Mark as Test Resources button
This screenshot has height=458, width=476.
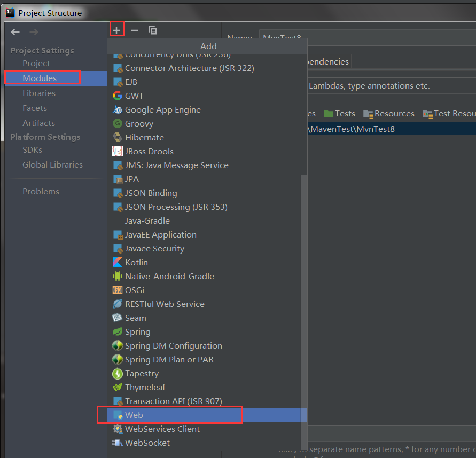tap(449, 114)
